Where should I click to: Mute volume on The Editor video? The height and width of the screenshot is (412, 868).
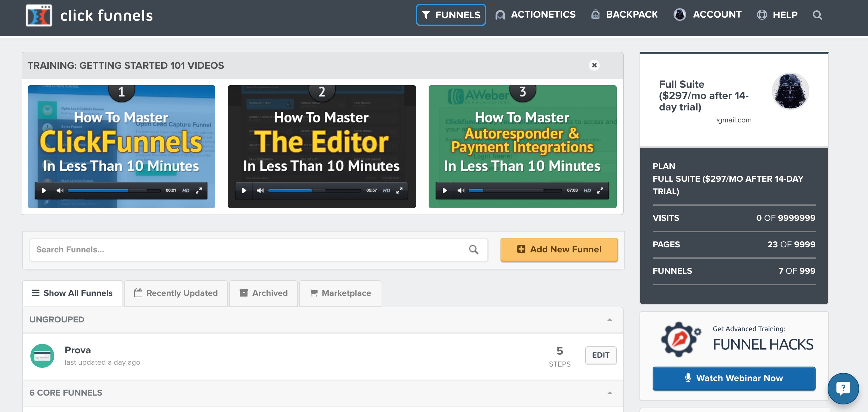[x=260, y=190]
